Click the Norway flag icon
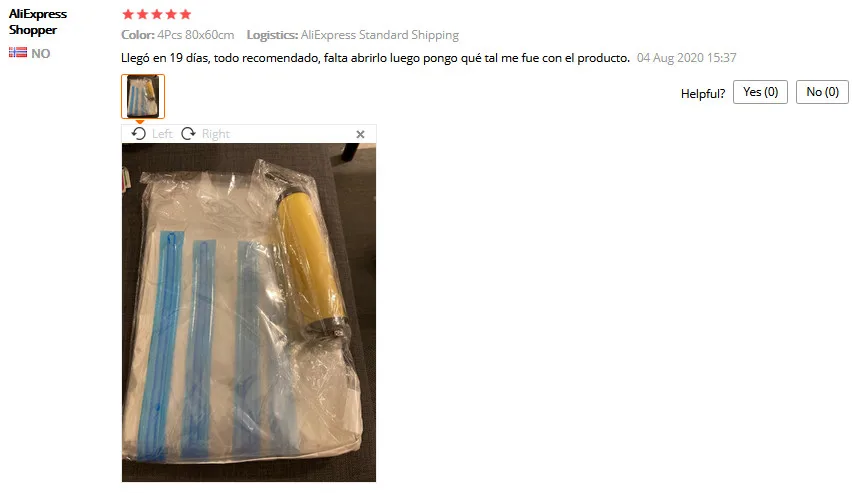Screen dimensions: 852x493 (x=17, y=53)
